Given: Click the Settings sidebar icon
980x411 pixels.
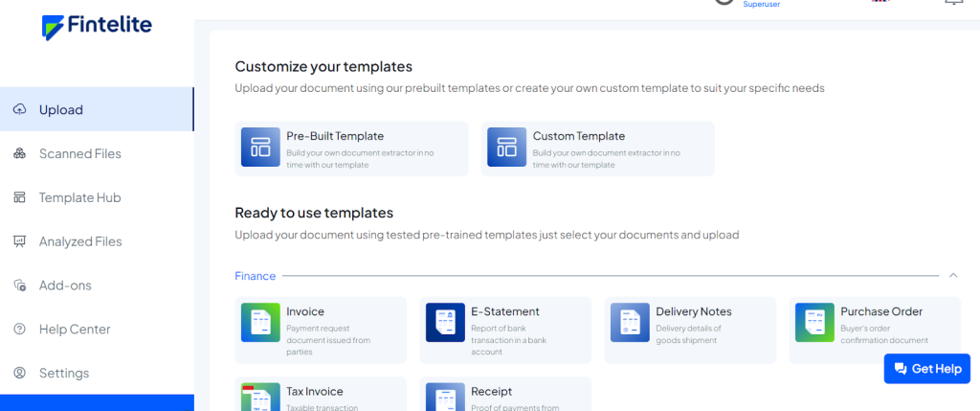Looking at the screenshot, I should (19, 373).
